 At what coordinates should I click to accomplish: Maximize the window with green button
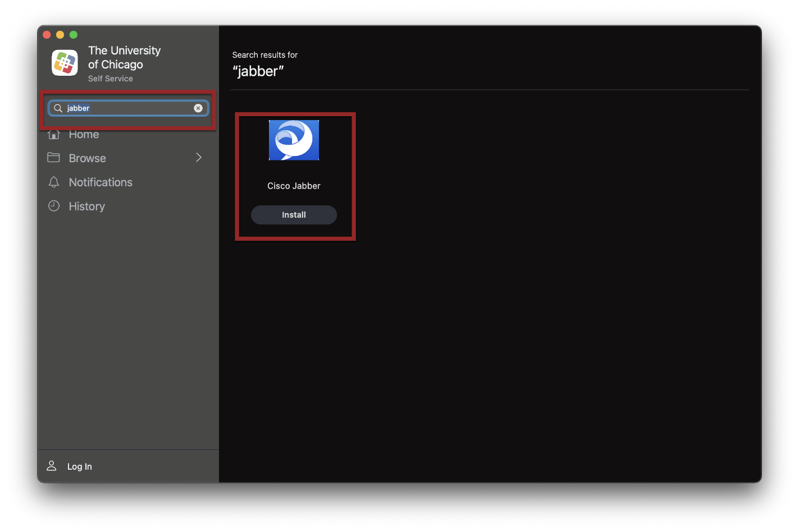(x=74, y=35)
